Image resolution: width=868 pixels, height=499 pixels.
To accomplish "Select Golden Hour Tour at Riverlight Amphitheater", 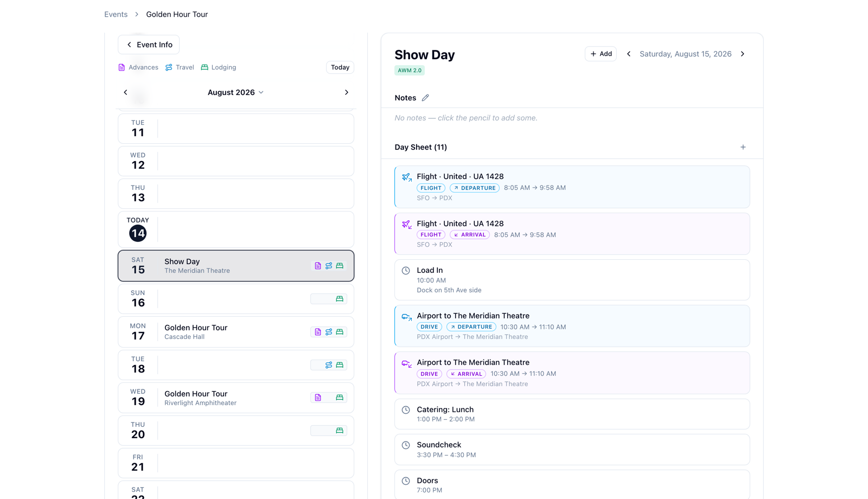I will (x=236, y=398).
